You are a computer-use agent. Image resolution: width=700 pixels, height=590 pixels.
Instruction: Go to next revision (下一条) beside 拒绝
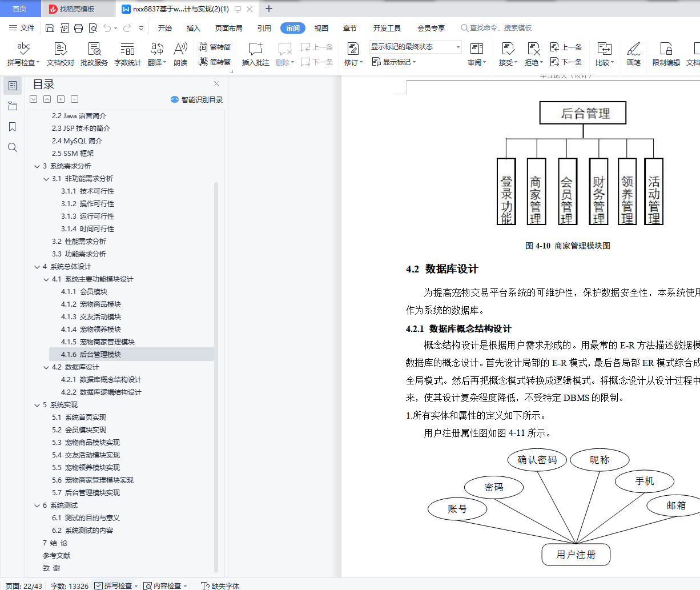[566, 62]
